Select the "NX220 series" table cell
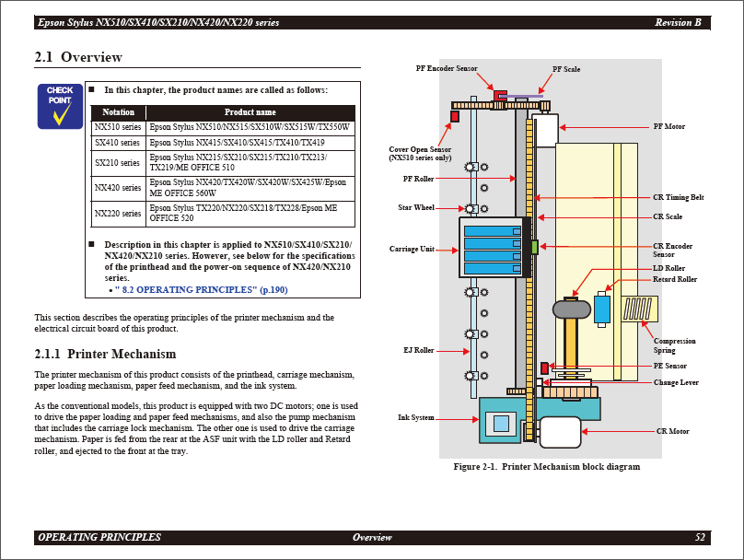The height and width of the screenshot is (560, 744). click(x=119, y=214)
